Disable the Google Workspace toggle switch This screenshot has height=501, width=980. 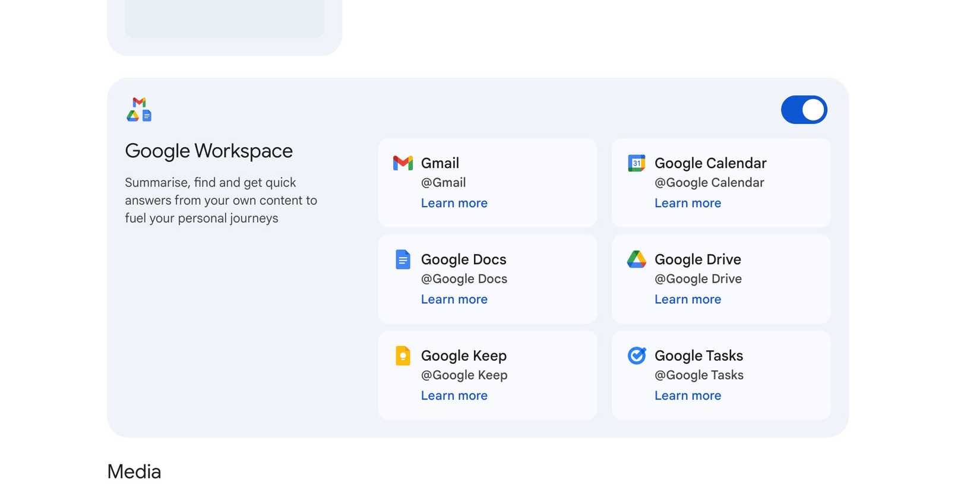pos(804,110)
